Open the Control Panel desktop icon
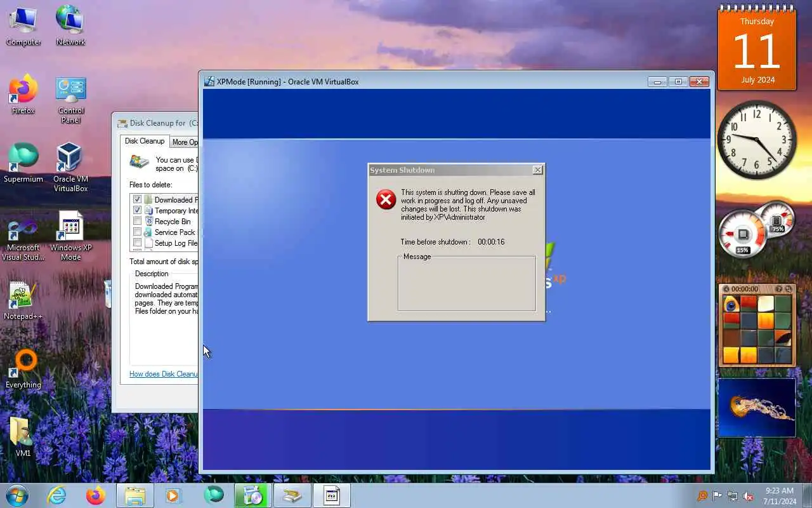This screenshot has height=508, width=812. tap(70, 99)
